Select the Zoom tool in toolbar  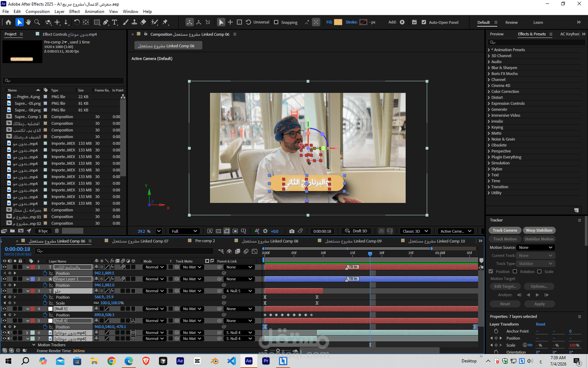tap(37, 22)
